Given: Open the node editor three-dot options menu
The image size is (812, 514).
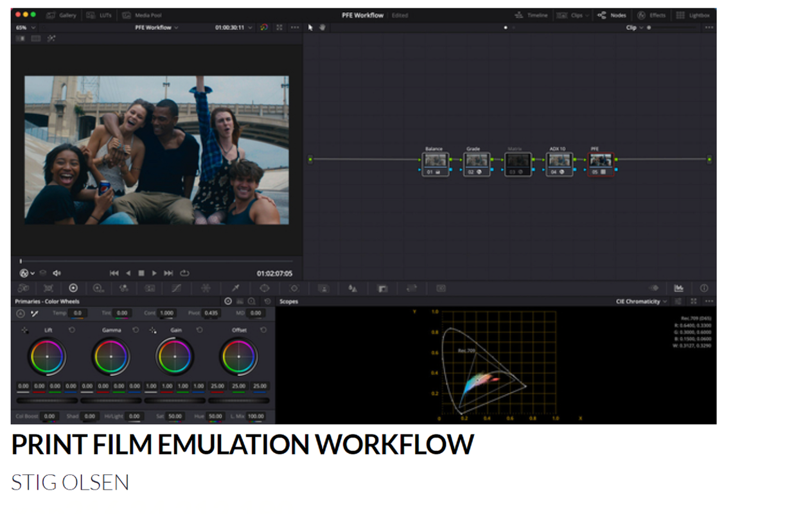Looking at the screenshot, I should point(709,28).
